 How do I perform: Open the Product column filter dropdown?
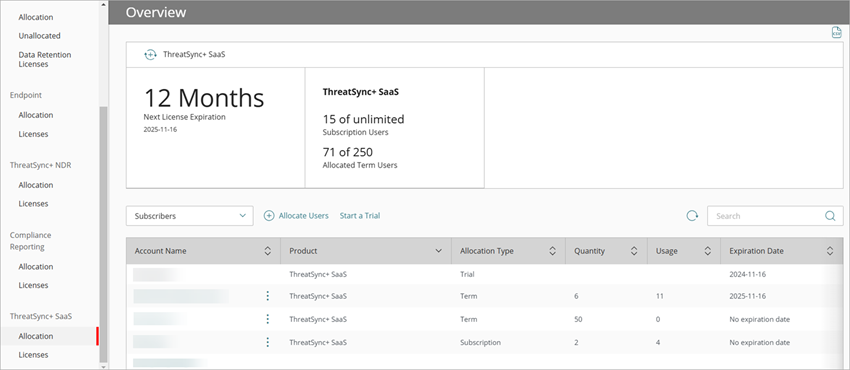tap(438, 251)
